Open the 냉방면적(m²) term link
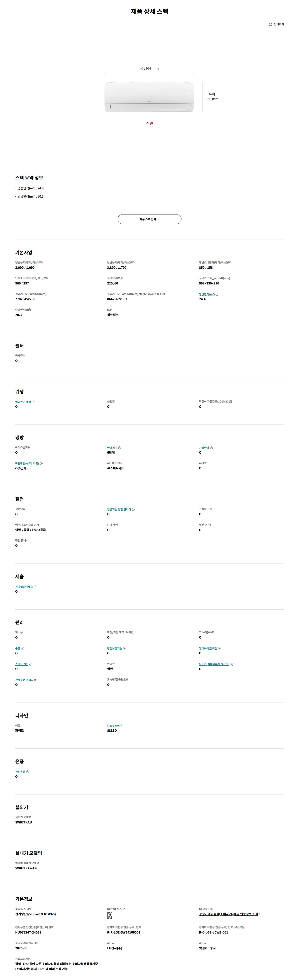The width and height of the screenshot is (288, 980). point(206,294)
